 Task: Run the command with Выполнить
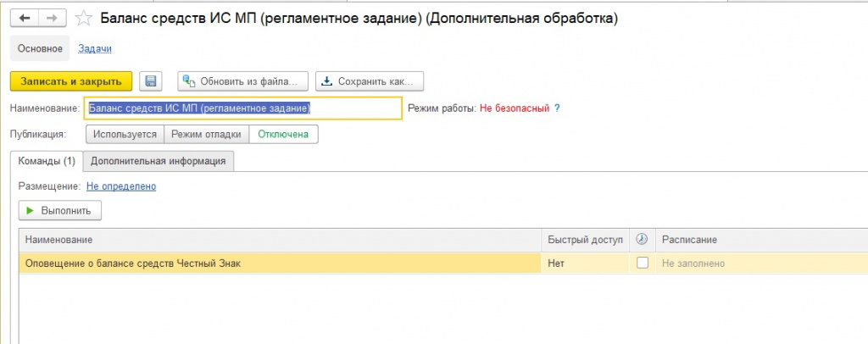point(60,210)
